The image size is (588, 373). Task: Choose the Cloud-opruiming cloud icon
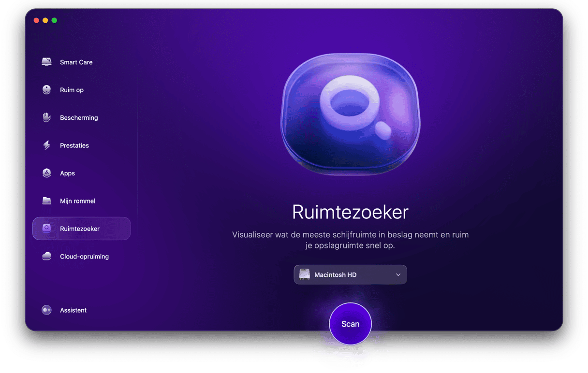coord(46,257)
